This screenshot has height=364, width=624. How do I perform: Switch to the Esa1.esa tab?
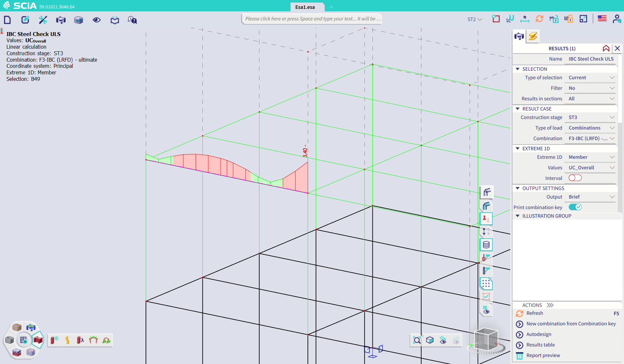pos(305,7)
